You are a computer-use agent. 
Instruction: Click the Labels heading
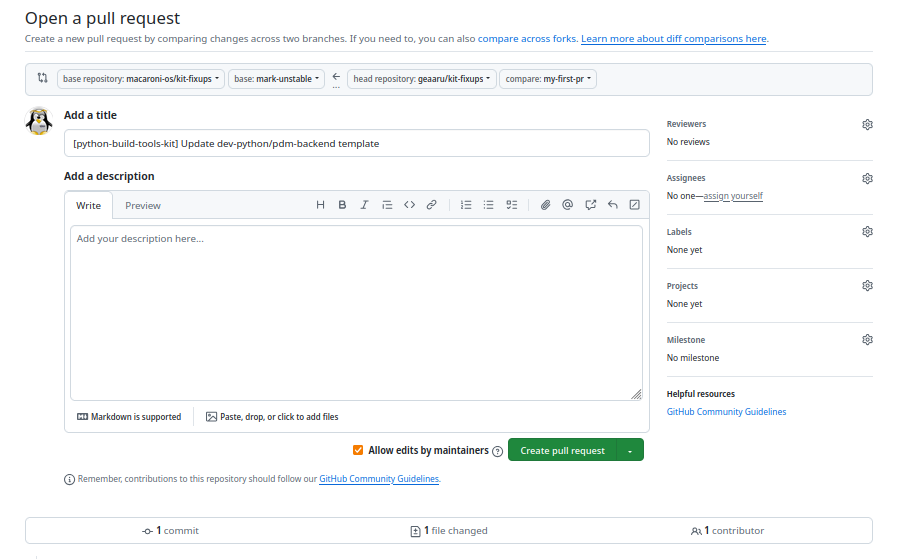pos(679,232)
